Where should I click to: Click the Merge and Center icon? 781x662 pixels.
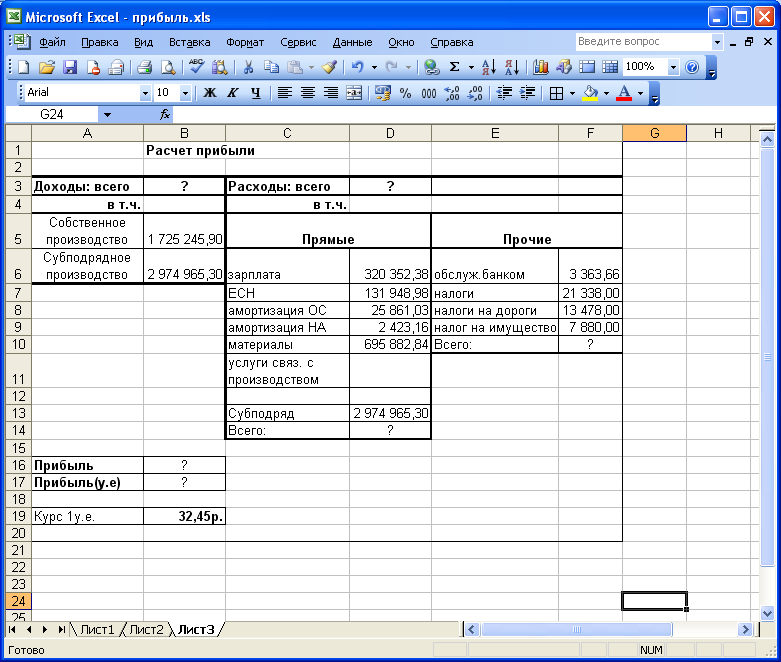click(x=354, y=93)
